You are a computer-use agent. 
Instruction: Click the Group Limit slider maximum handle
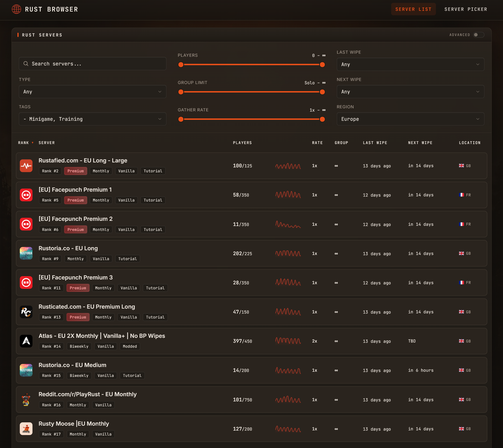pos(322,92)
